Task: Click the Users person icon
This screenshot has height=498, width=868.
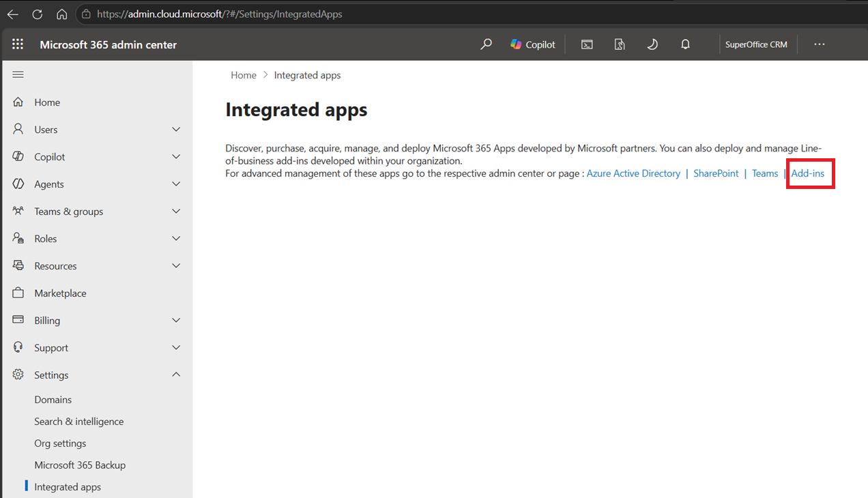Action: [18, 129]
